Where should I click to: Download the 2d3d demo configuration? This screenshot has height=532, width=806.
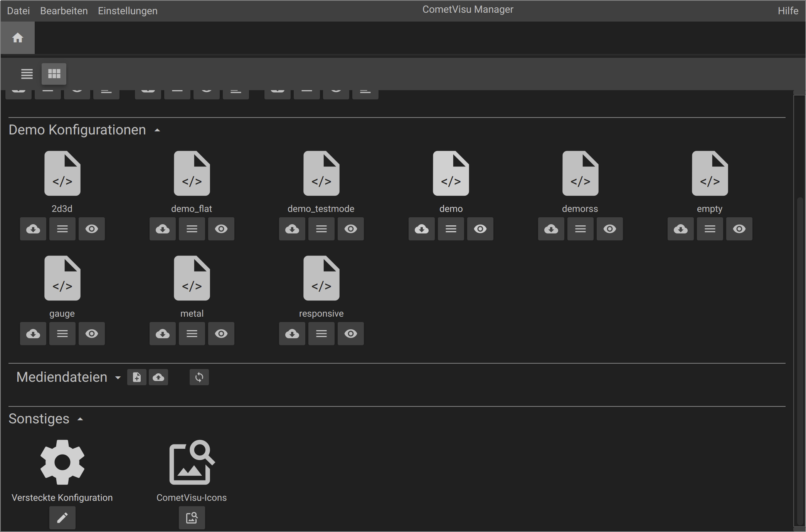(x=33, y=229)
